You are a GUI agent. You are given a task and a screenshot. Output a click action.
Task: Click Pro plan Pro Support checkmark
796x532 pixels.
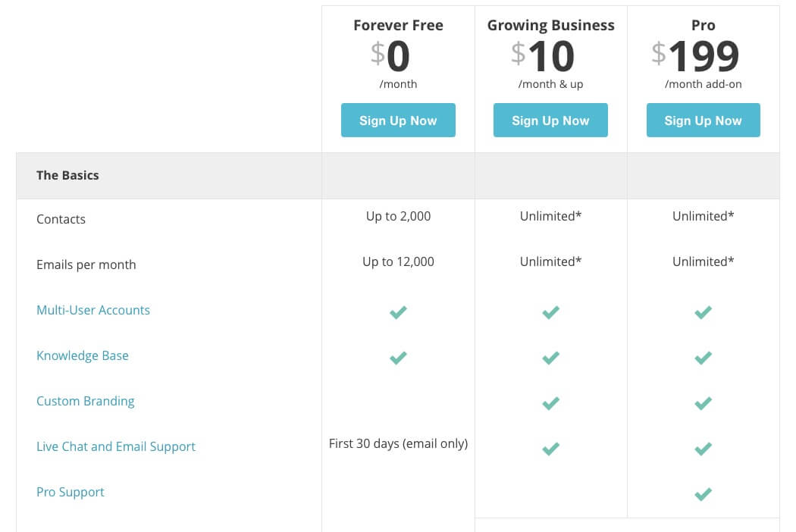tap(703, 494)
